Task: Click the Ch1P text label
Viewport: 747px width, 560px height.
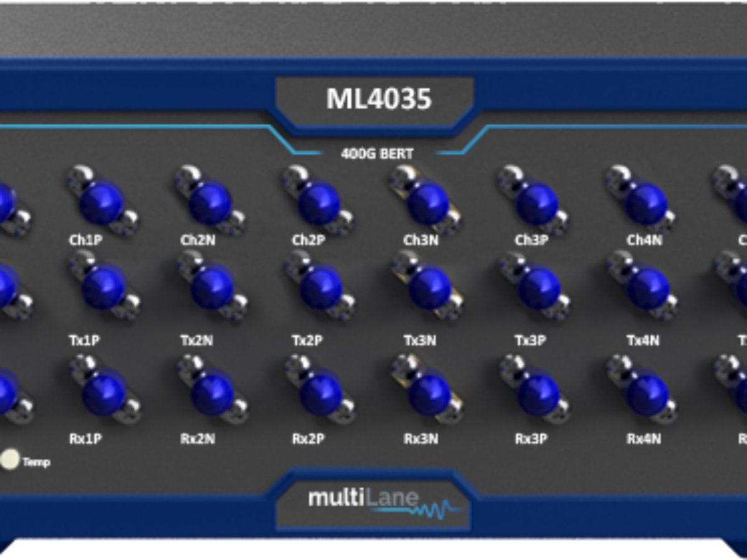Action: click(x=85, y=240)
